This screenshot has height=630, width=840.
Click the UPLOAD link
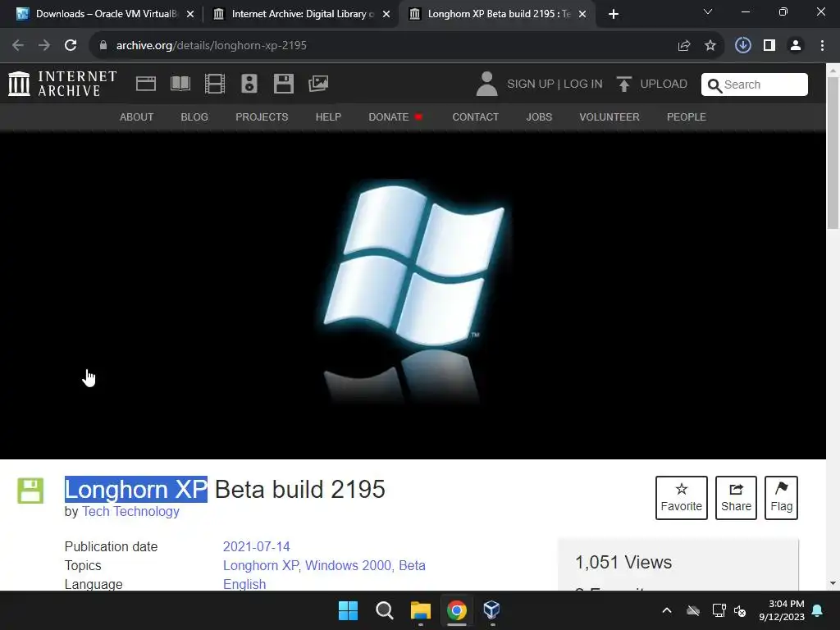click(x=664, y=84)
